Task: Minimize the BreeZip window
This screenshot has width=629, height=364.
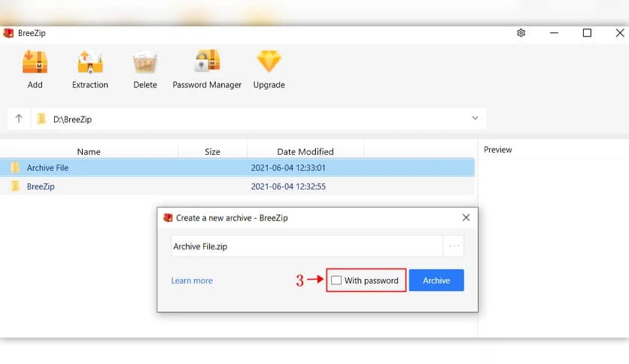Action: coord(554,33)
